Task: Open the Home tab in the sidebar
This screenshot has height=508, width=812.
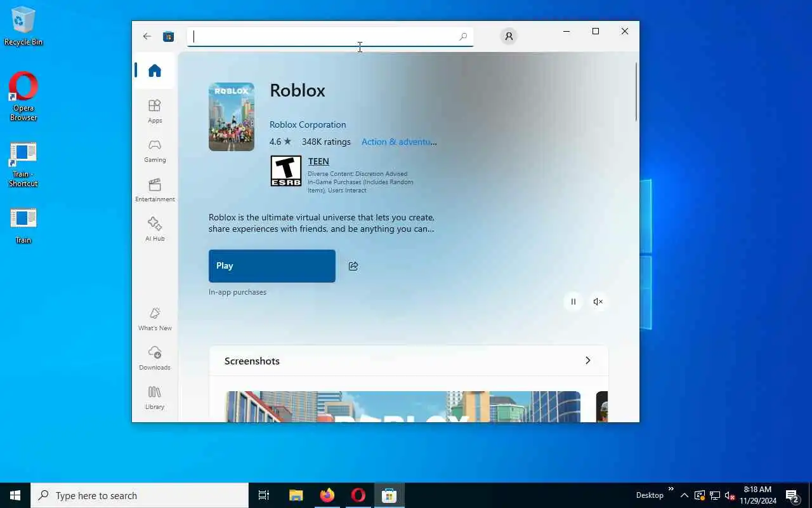Action: point(155,70)
